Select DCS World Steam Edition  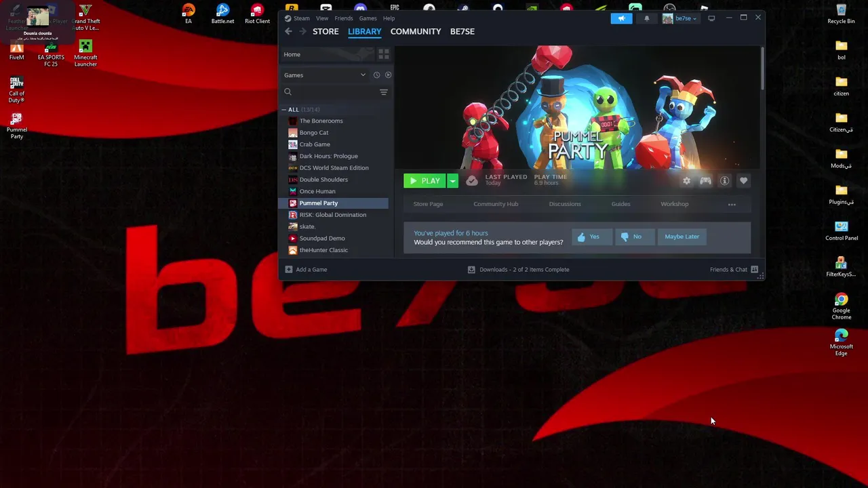click(x=334, y=168)
